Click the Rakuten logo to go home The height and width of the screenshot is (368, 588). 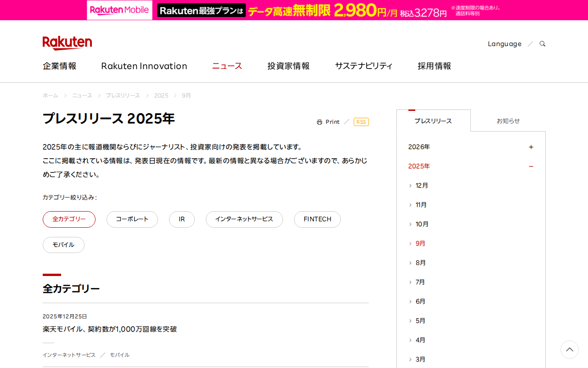(67, 43)
